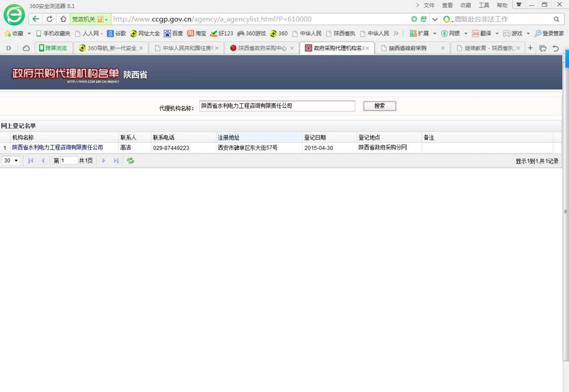The height and width of the screenshot is (392, 569).
Task: Open 360游戏 bookmark
Action: (251, 33)
